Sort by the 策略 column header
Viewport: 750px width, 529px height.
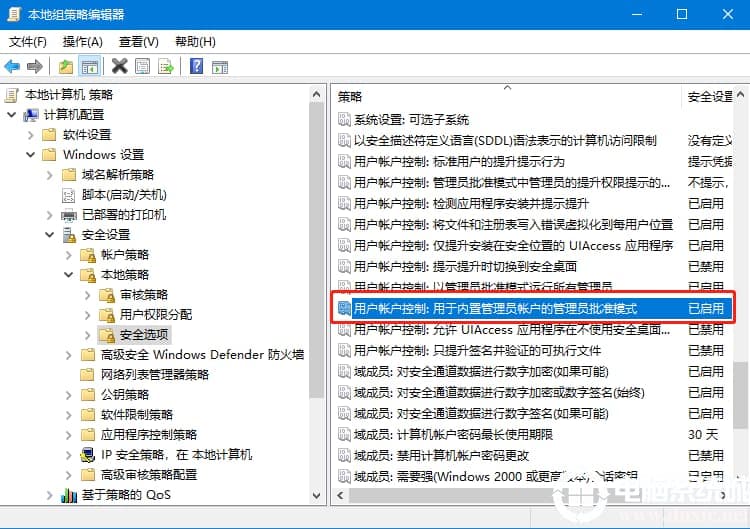click(x=507, y=97)
